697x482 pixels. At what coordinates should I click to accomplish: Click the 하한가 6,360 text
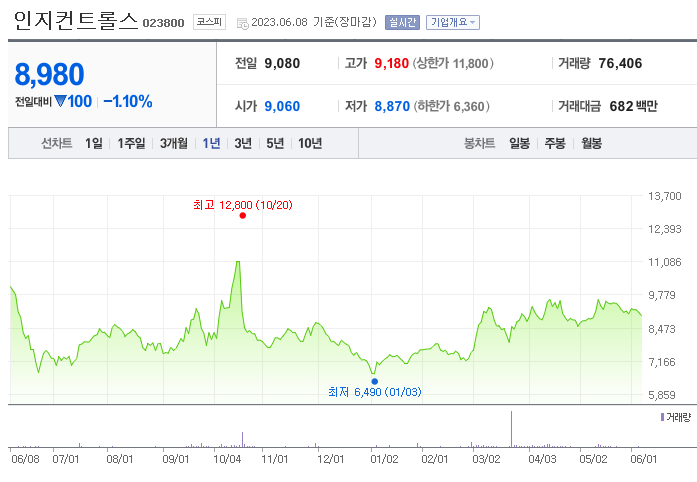[x=452, y=106]
